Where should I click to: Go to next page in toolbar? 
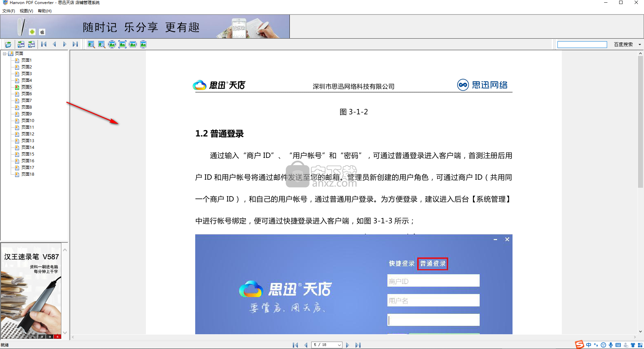[x=65, y=44]
